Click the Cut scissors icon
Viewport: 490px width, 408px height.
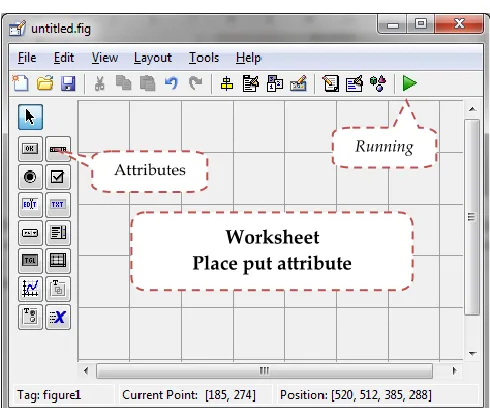99,84
